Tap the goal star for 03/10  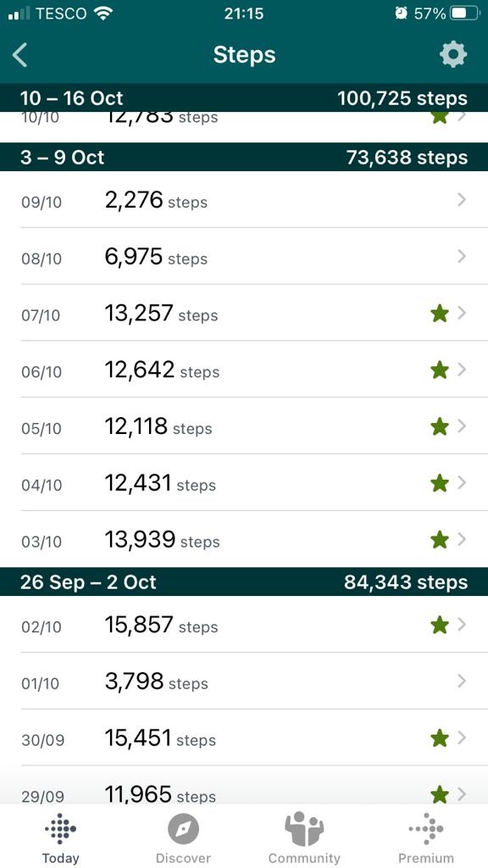(x=440, y=540)
